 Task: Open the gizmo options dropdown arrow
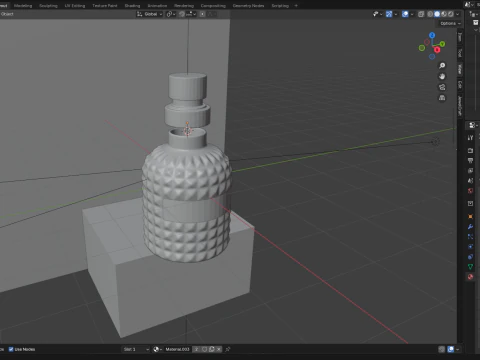(x=396, y=14)
